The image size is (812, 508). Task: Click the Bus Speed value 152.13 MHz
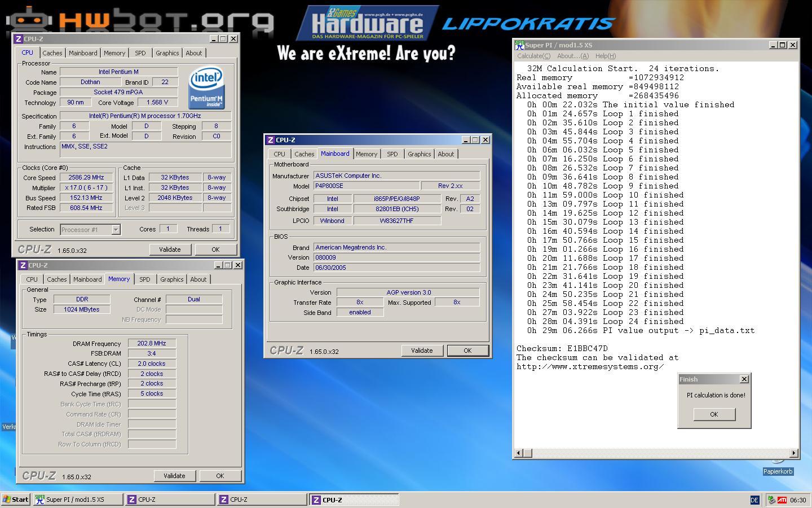87,198
